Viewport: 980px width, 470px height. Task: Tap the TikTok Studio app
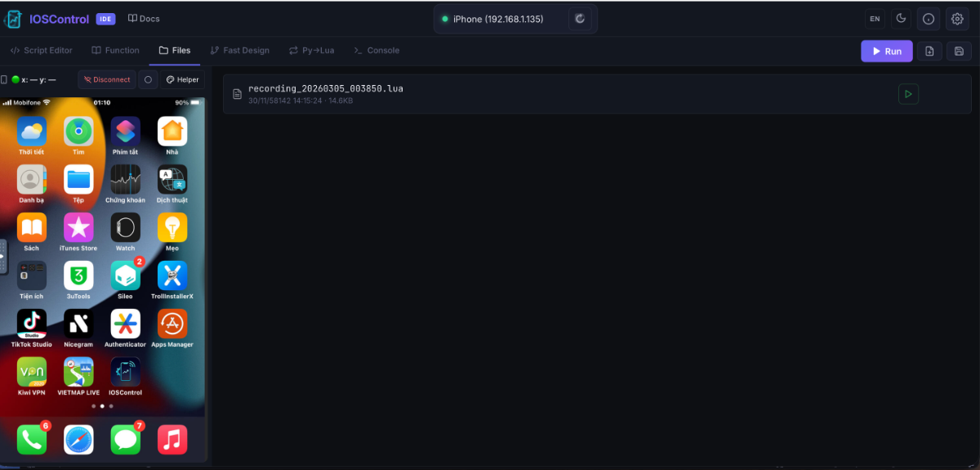click(31, 324)
